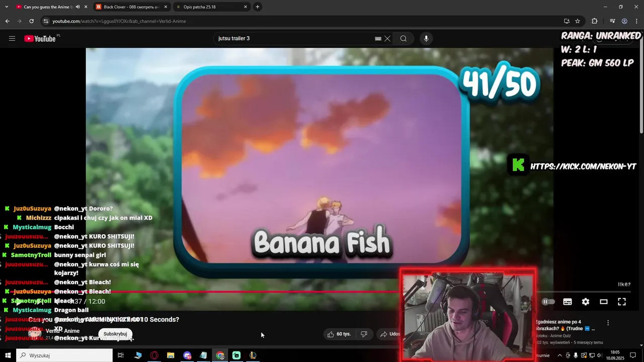Open Discord from the taskbar
Image resolution: width=644 pixels, height=362 pixels.
click(x=187, y=355)
